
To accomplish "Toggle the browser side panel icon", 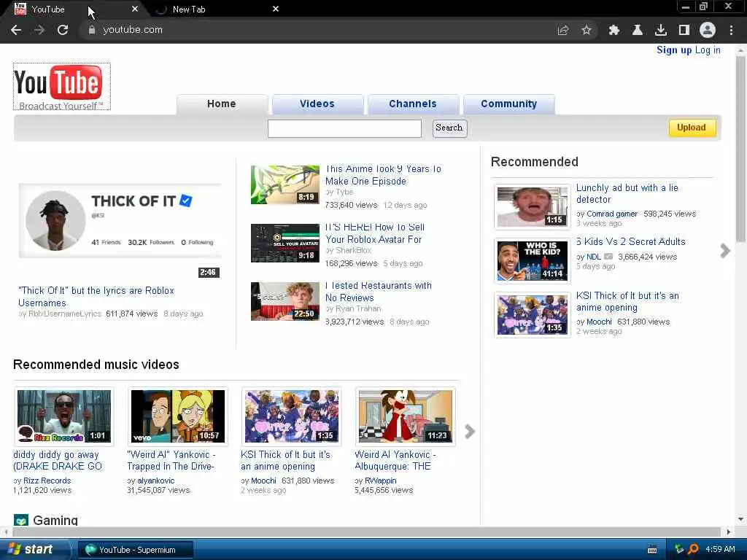I will tap(684, 31).
